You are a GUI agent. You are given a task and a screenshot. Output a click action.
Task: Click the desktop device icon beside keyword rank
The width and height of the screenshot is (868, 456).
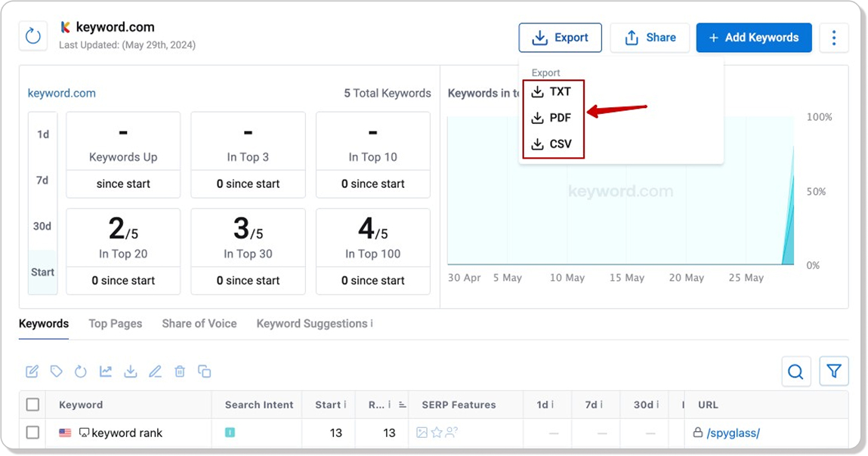point(84,432)
